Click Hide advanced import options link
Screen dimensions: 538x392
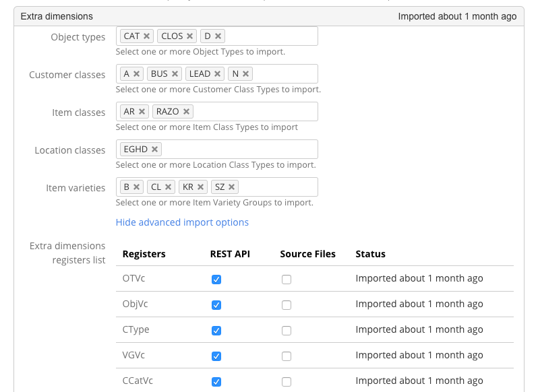click(182, 222)
